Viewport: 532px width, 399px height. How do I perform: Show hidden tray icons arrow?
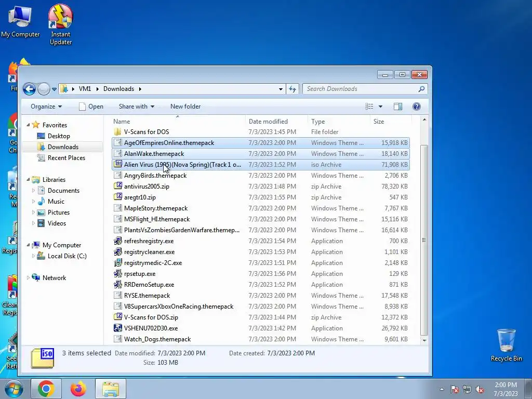(x=442, y=389)
